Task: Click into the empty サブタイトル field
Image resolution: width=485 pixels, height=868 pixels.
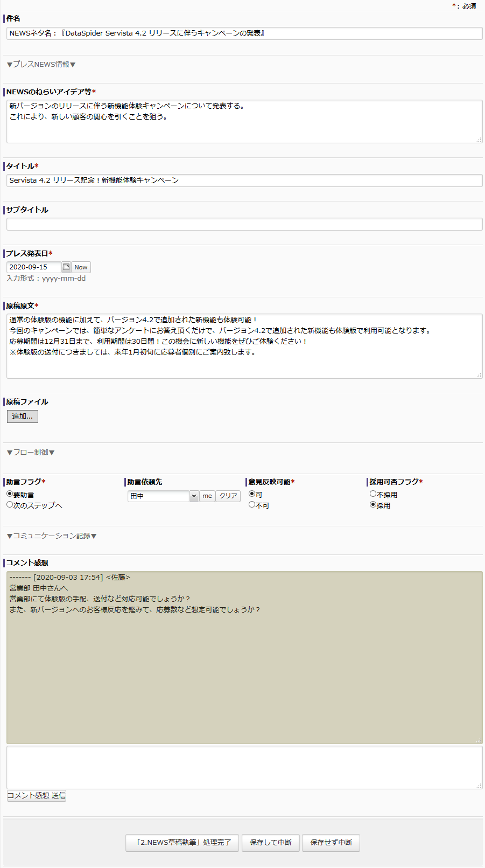Action: point(244,224)
